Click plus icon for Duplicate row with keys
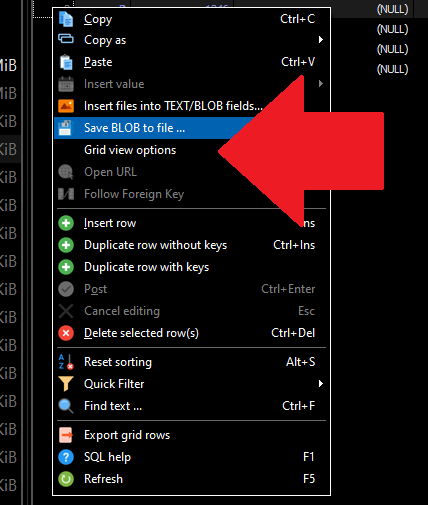428x505 pixels. pyautogui.click(x=66, y=267)
